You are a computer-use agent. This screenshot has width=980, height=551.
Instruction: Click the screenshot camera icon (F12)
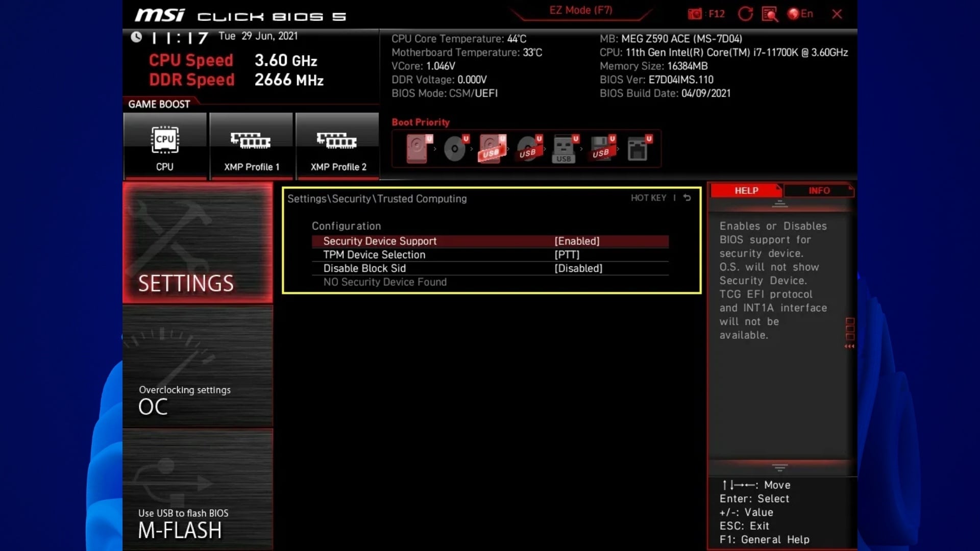pyautogui.click(x=694, y=14)
